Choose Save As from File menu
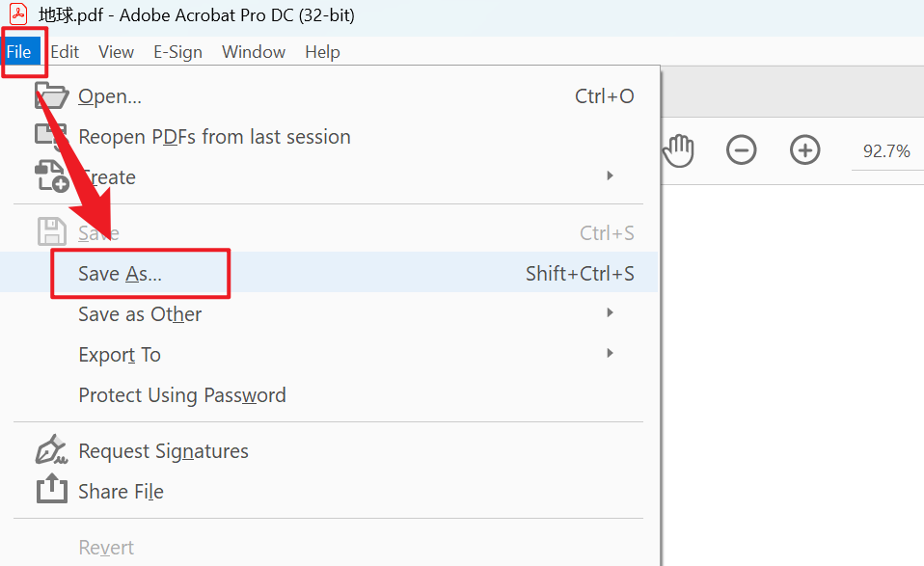The image size is (924, 566). point(121,274)
